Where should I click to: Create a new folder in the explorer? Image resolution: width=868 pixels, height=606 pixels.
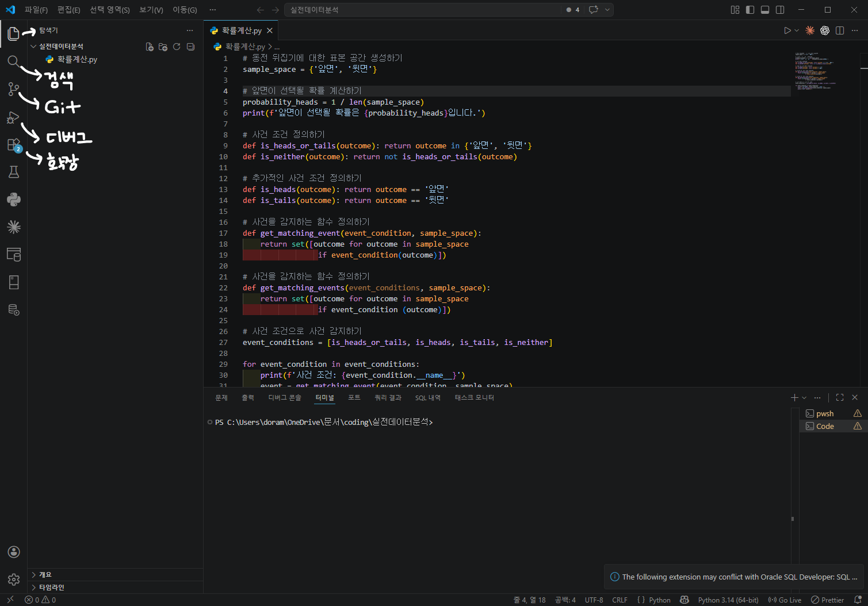coord(163,47)
